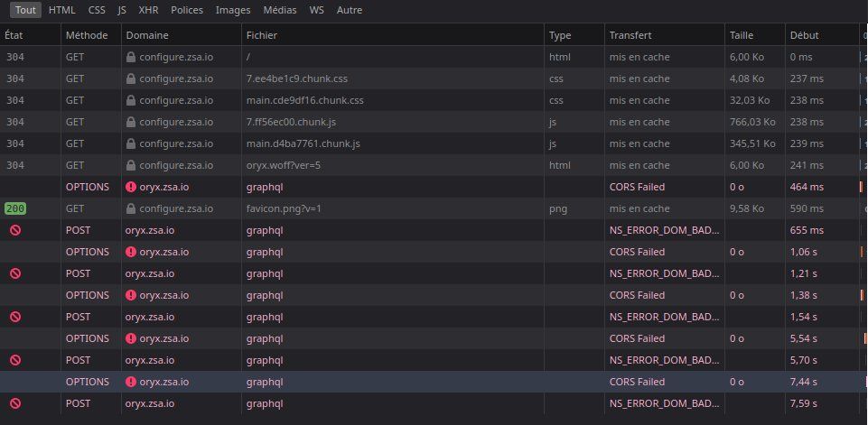This screenshot has width=868, height=425.
Task: Select the main.d4ba7761.chunk.js request
Action: point(303,143)
